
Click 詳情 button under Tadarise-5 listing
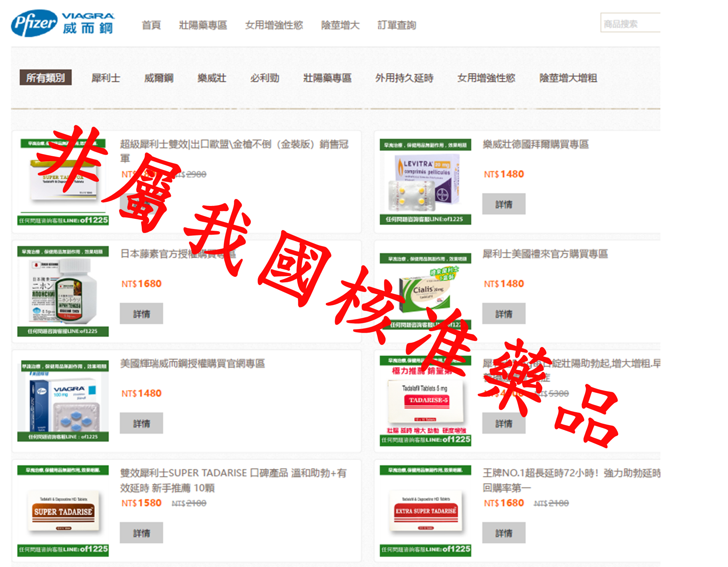click(504, 423)
